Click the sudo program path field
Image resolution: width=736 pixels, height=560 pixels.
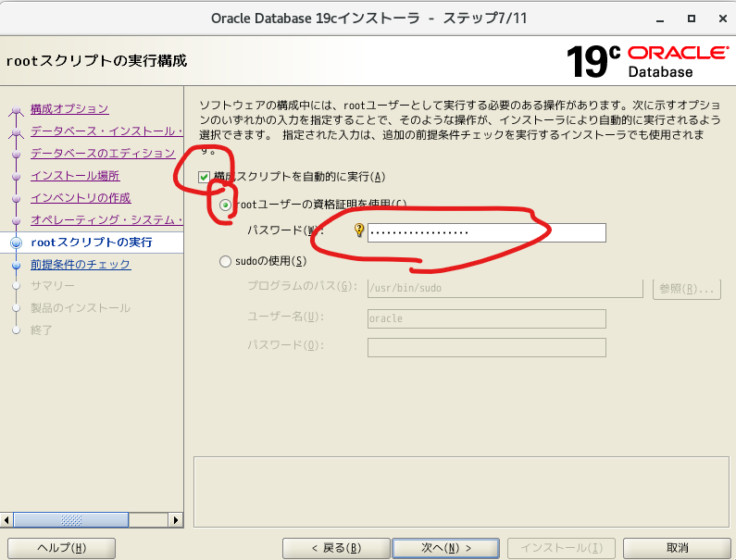pyautogui.click(x=505, y=288)
